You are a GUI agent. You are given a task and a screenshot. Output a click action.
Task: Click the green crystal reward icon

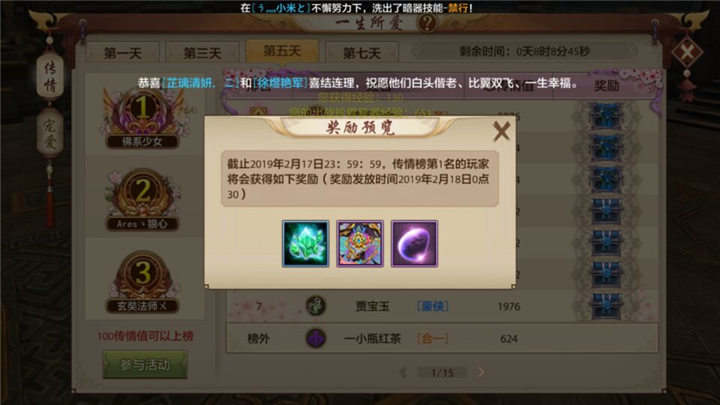(305, 244)
